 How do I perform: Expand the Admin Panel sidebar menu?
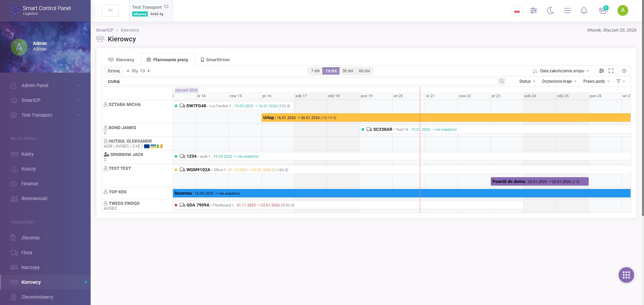tap(45, 85)
